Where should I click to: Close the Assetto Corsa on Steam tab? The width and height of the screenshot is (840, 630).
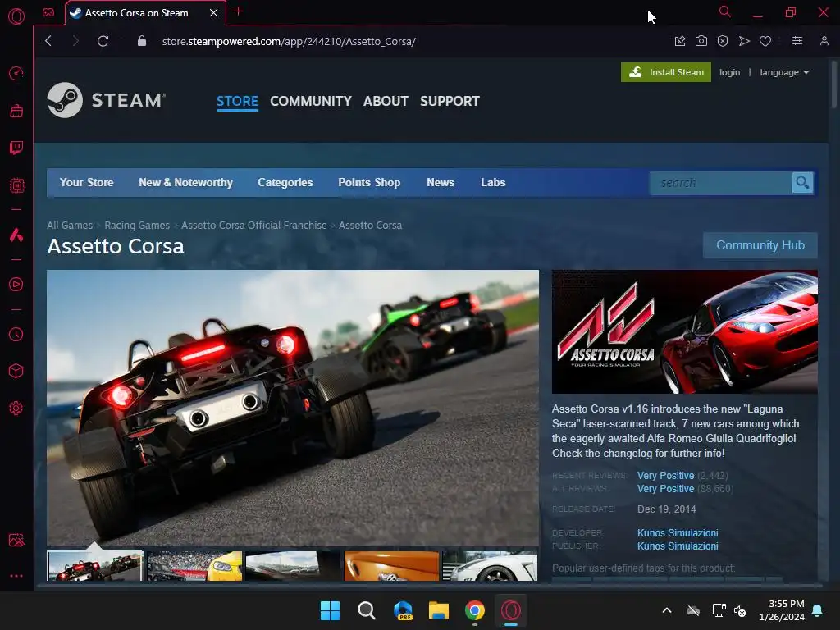coord(214,13)
